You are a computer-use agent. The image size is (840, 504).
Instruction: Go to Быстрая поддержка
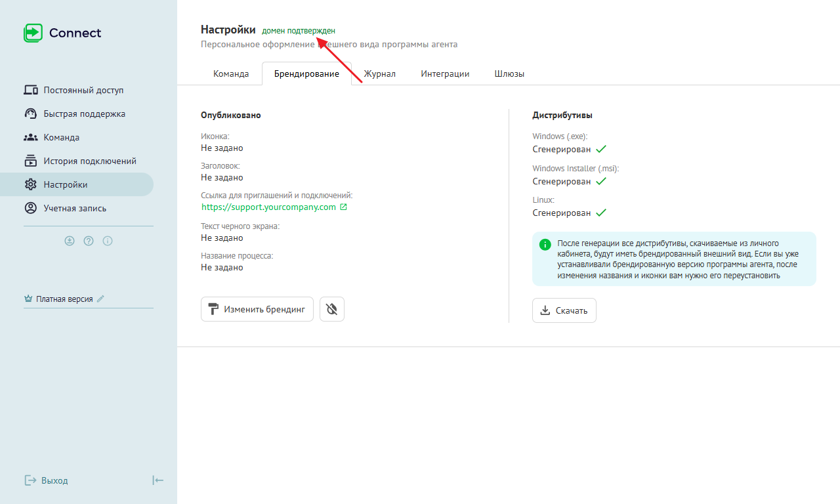coord(84,114)
